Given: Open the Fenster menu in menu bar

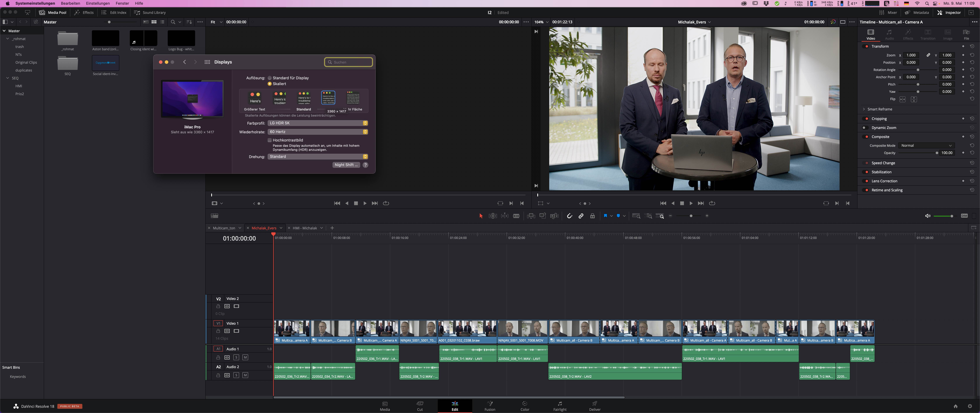Looking at the screenshot, I should 122,3.
